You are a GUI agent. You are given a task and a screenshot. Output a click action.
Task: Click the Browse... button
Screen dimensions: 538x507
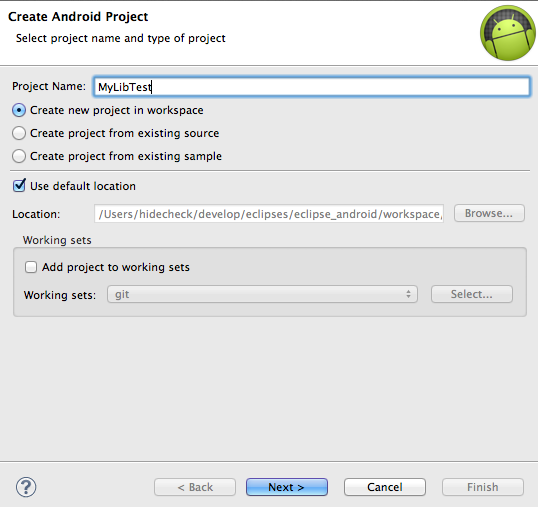[489, 213]
